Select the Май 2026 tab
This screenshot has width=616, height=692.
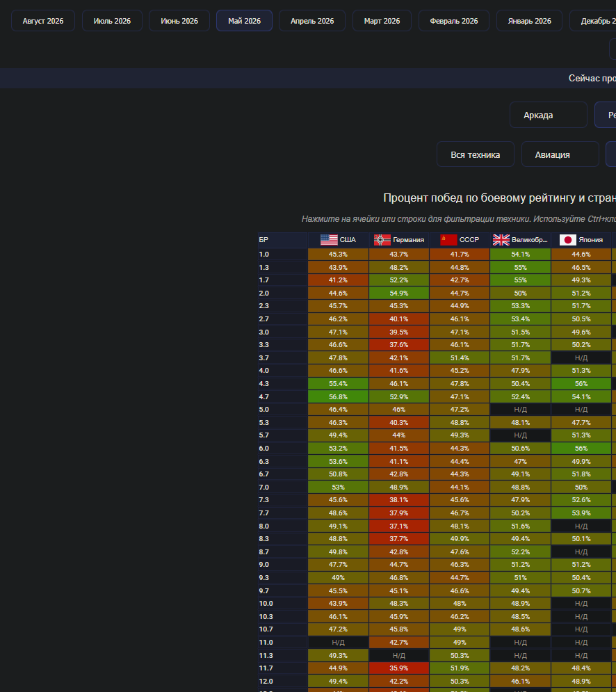click(x=244, y=21)
